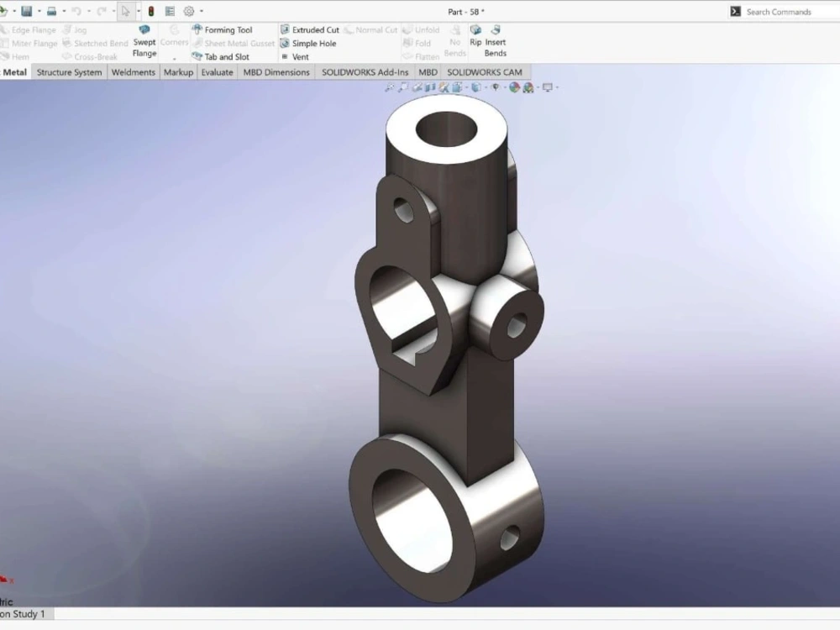Switch to the Structure System tab
The width and height of the screenshot is (840, 630).
[69, 71]
